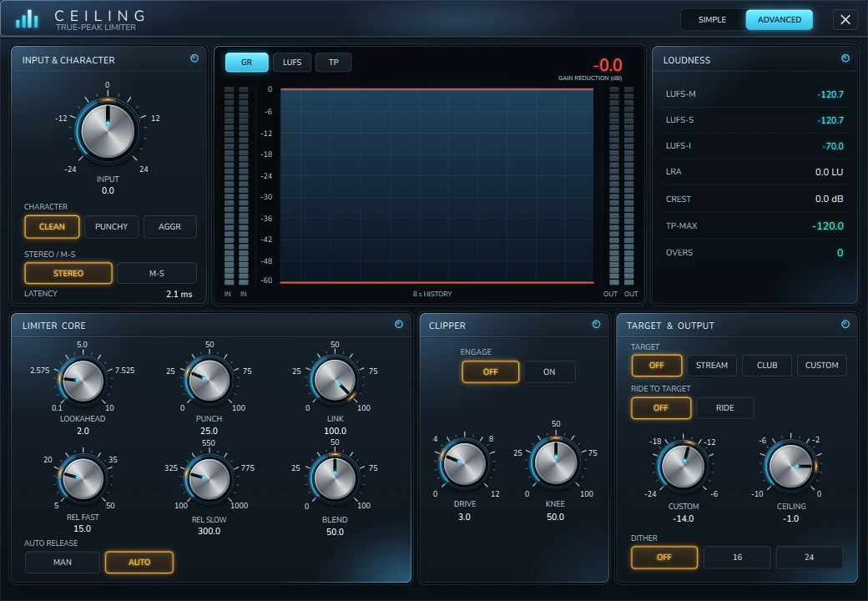Close the limiter plugin window

click(845, 19)
